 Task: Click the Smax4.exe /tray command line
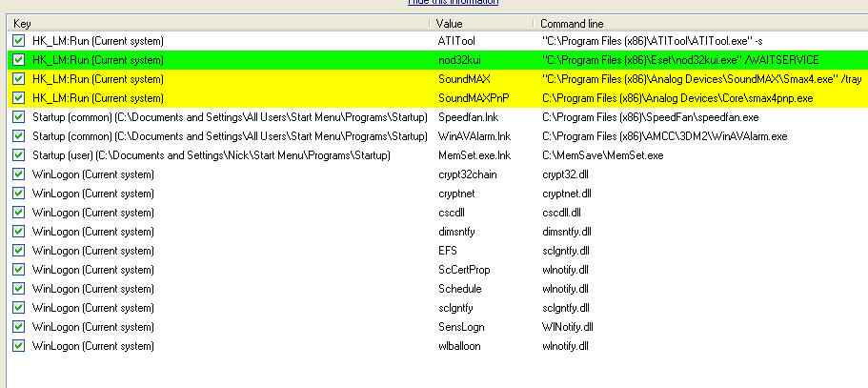pos(701,79)
